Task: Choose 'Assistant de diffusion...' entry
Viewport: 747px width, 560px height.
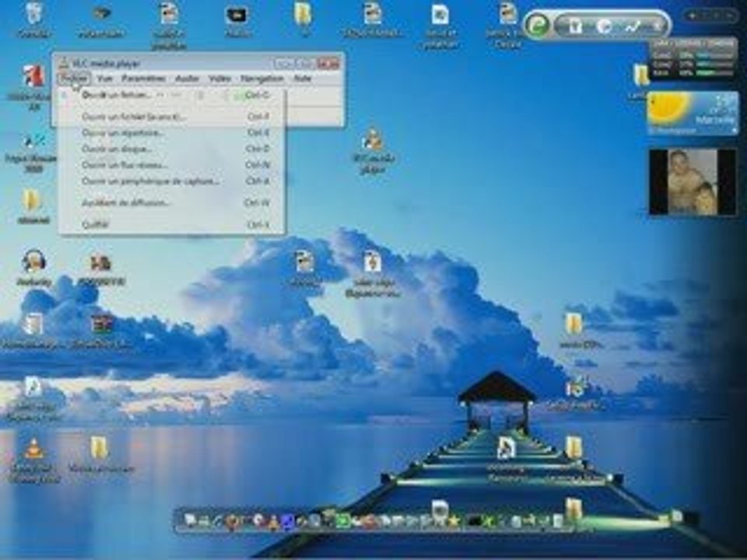Action: tap(171, 203)
